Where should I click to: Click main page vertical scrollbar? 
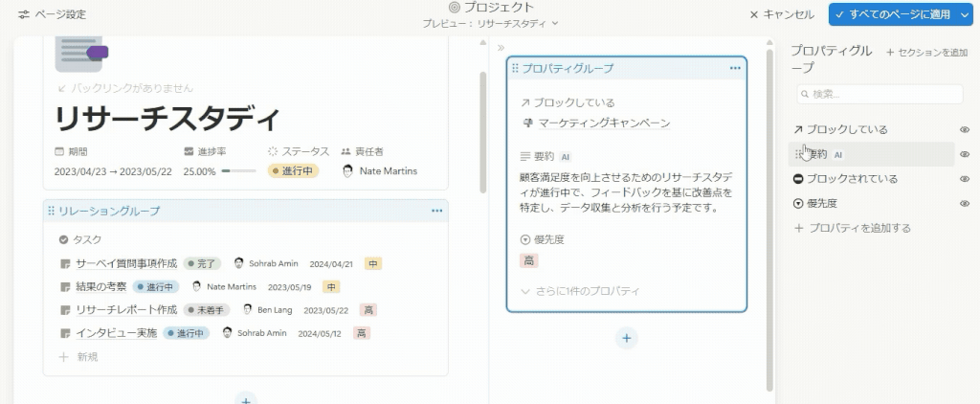[x=482, y=132]
